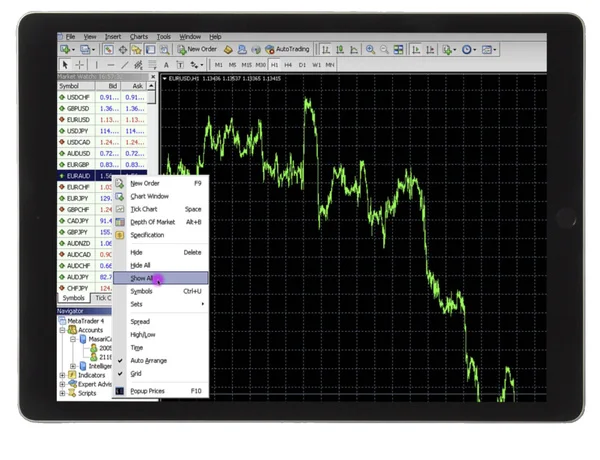This screenshot has width=600, height=460.
Task: Expand the Indicators tree node
Action: (62, 375)
